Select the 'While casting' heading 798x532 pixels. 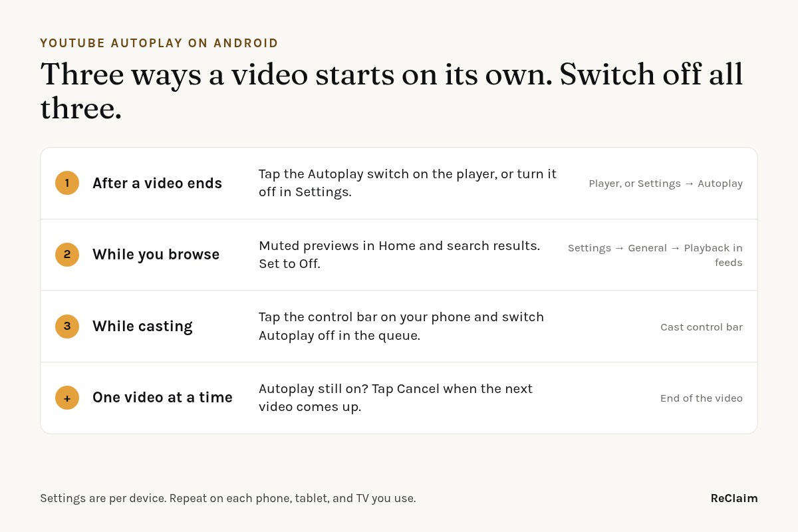[142, 327]
